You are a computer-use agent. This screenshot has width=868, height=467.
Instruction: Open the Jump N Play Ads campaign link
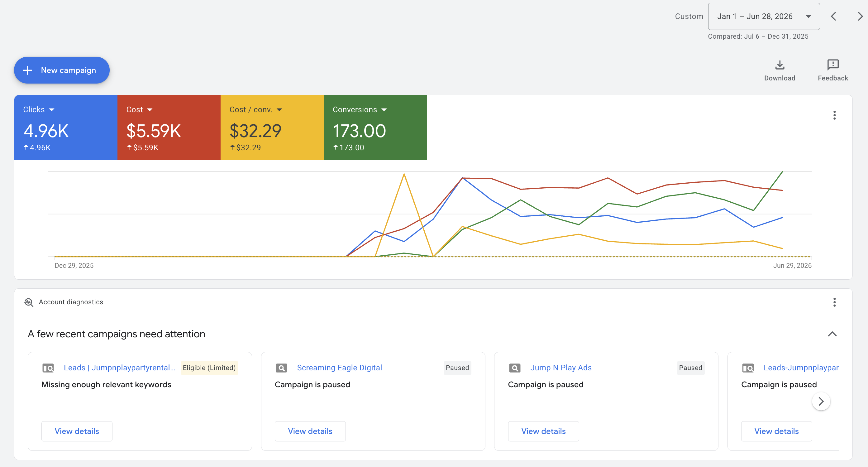click(x=561, y=368)
